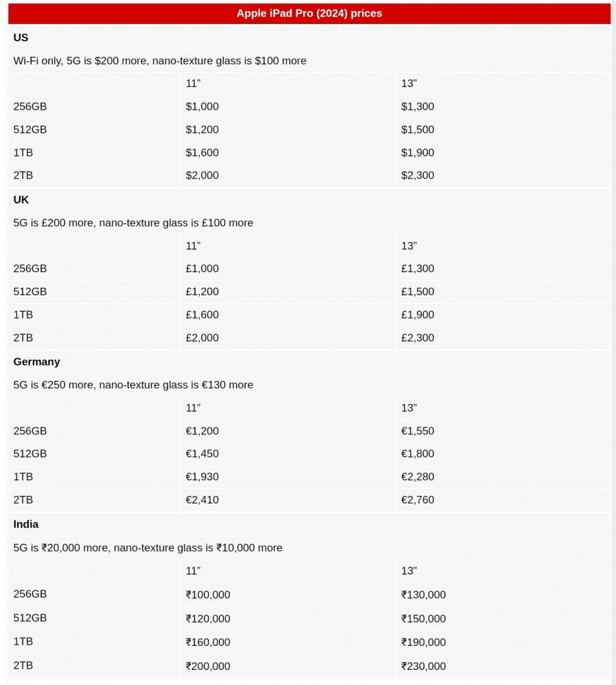
Task: Select the note about 5G costing ₹20,000 more
Action: (x=148, y=548)
